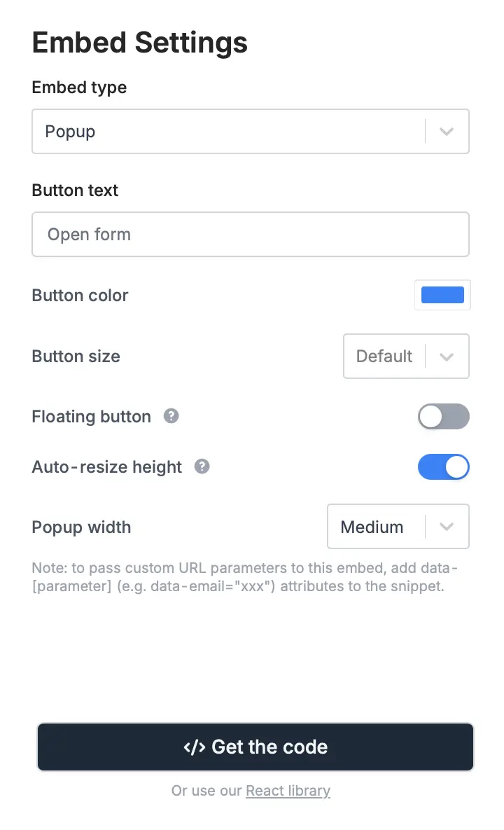Click the Button size chevron arrow

pos(447,357)
